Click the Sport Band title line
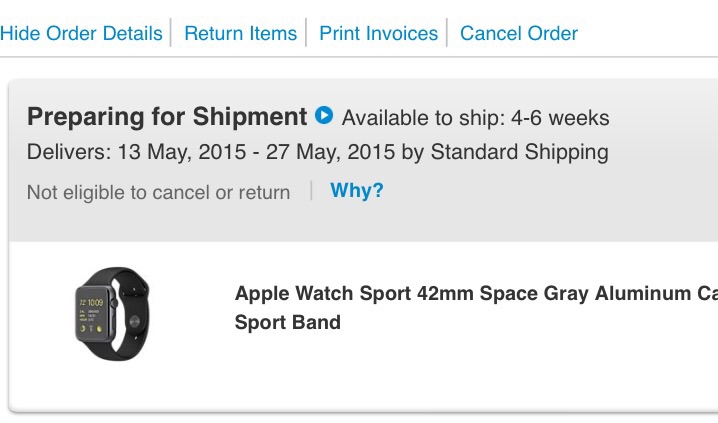Viewport: 718px width, 423px height. click(288, 322)
